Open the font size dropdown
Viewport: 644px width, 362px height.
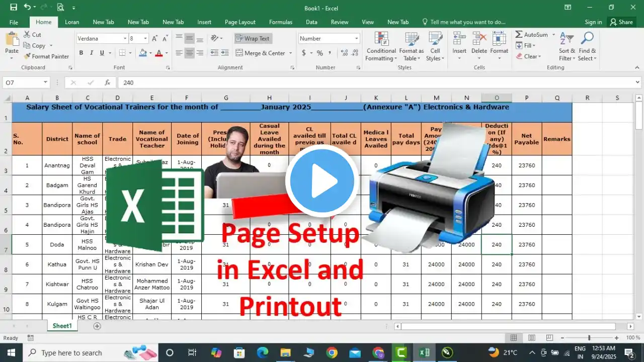tap(145, 38)
